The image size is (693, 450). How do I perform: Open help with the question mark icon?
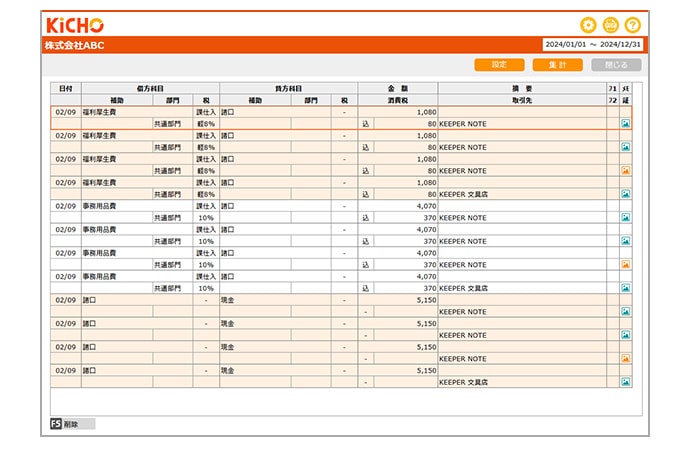[632, 25]
